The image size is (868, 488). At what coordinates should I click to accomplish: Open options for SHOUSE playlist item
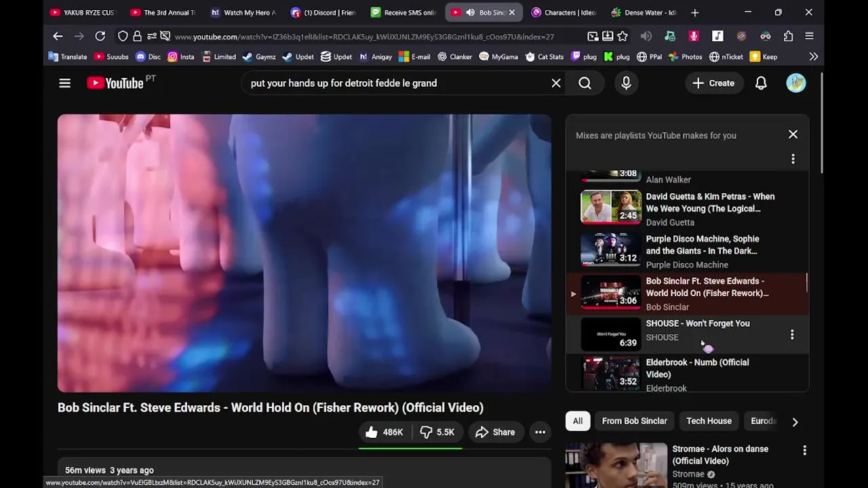coord(792,335)
